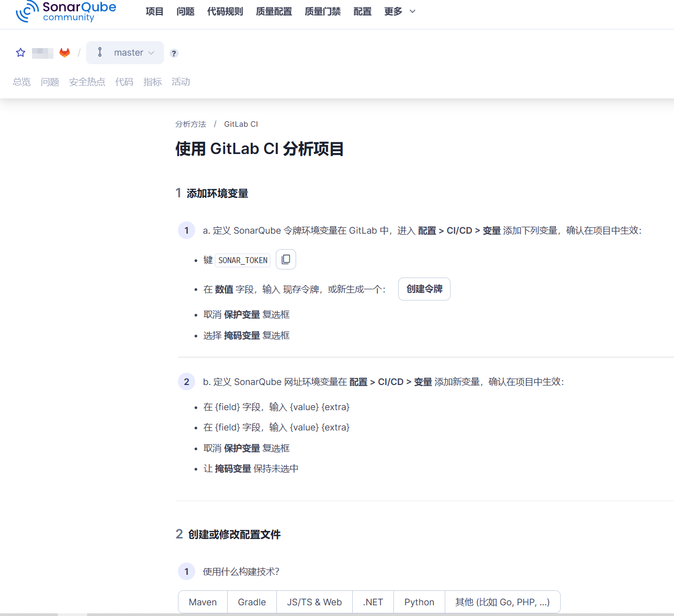Click the GitLab CI breadcrumb text
Viewport: 674px width, 616px height.
pyautogui.click(x=241, y=124)
